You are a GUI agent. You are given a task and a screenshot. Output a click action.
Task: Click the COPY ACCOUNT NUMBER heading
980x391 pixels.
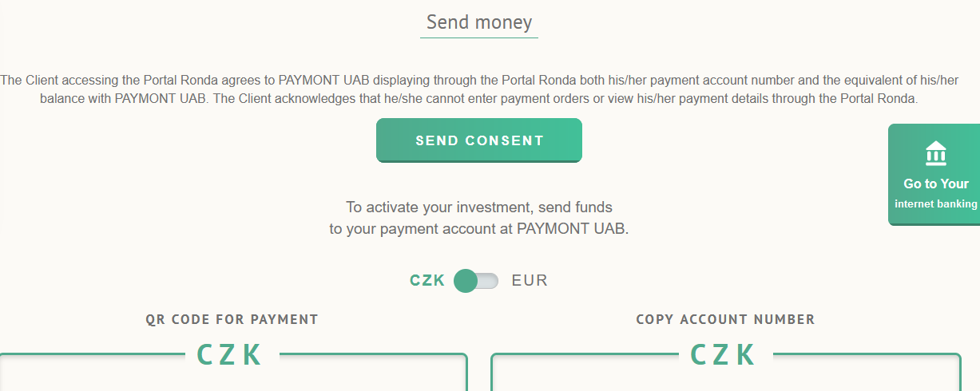(x=725, y=320)
